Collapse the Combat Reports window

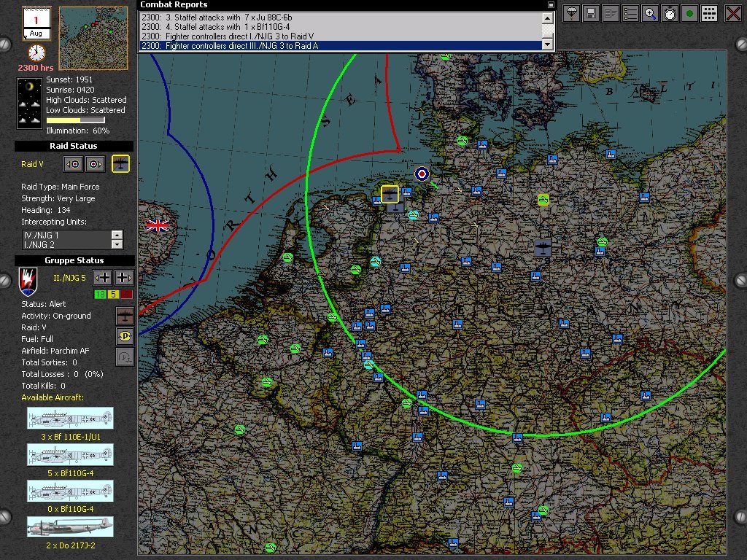point(551,4)
